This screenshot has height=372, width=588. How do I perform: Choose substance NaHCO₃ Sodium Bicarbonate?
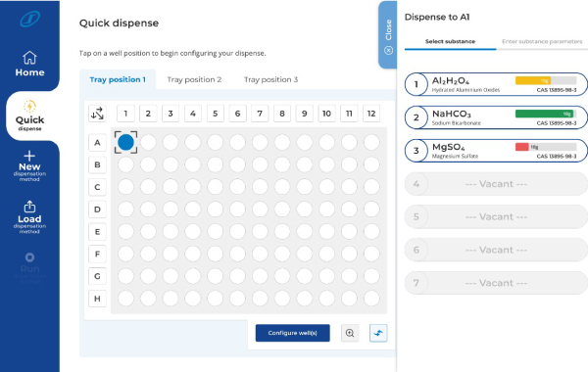coord(496,117)
